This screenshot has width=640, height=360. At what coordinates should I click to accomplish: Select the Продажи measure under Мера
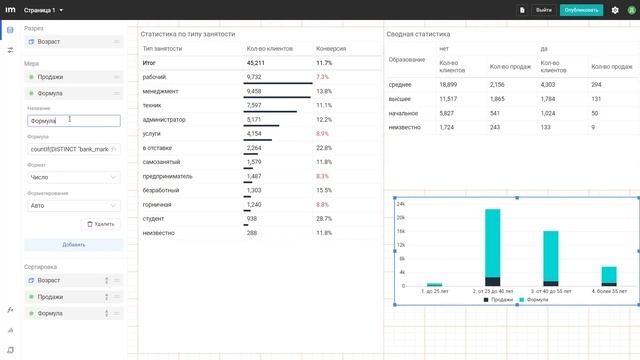[x=73, y=77]
